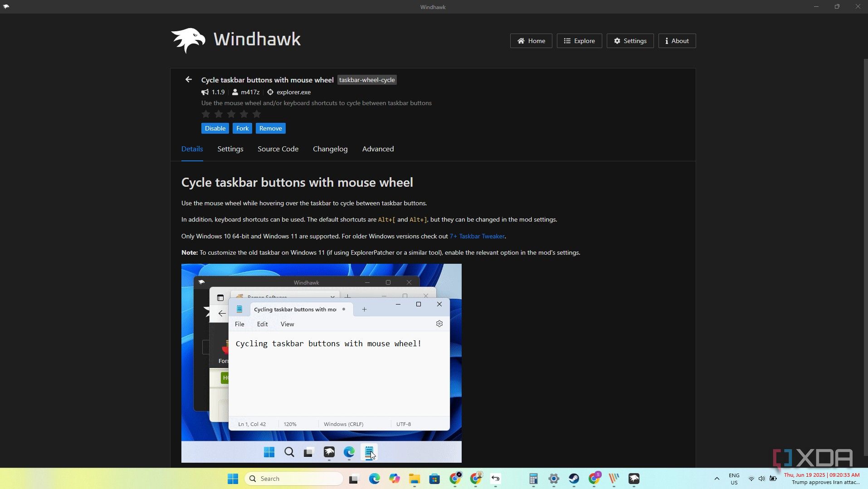Click the taskbar Search box
This screenshot has width=868, height=489.
pyautogui.click(x=294, y=479)
